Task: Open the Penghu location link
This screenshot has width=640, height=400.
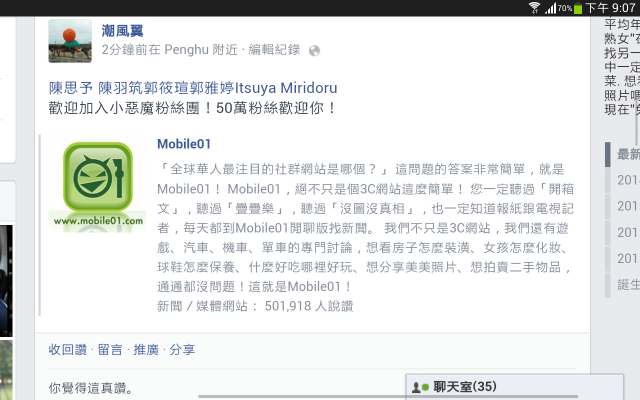Action: coord(187,50)
